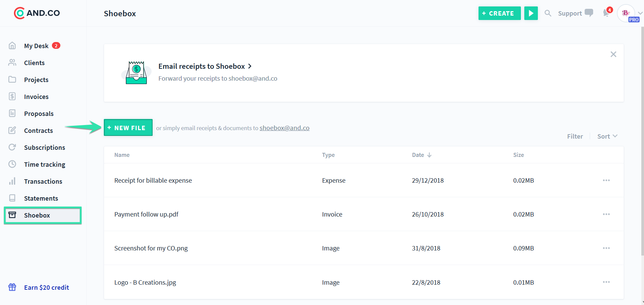Open the Invoices section

click(36, 97)
